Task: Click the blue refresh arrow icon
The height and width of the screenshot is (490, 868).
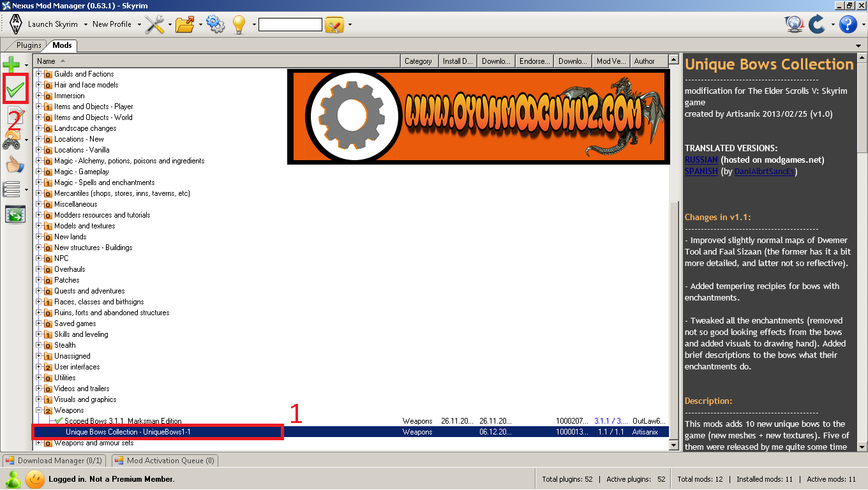Action: (816, 25)
